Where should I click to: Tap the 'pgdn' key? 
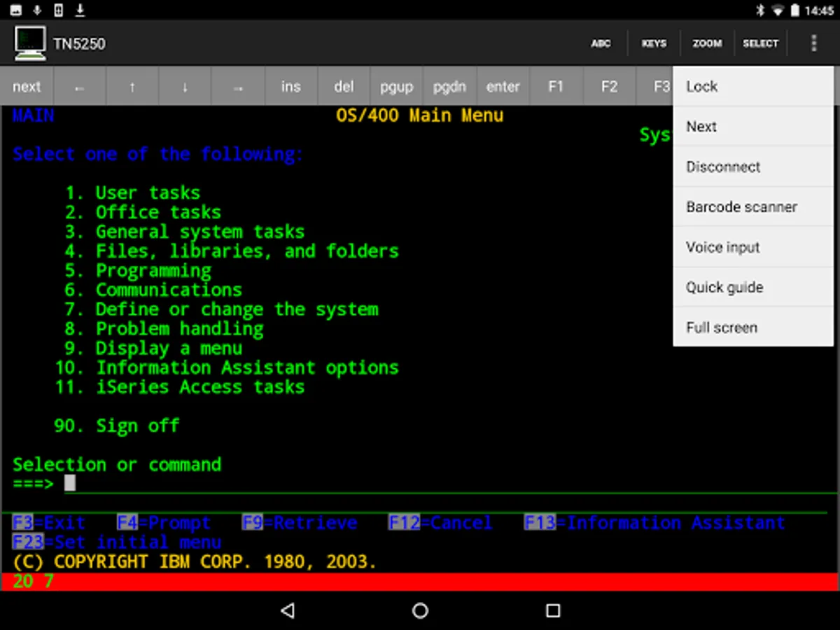coord(449,87)
